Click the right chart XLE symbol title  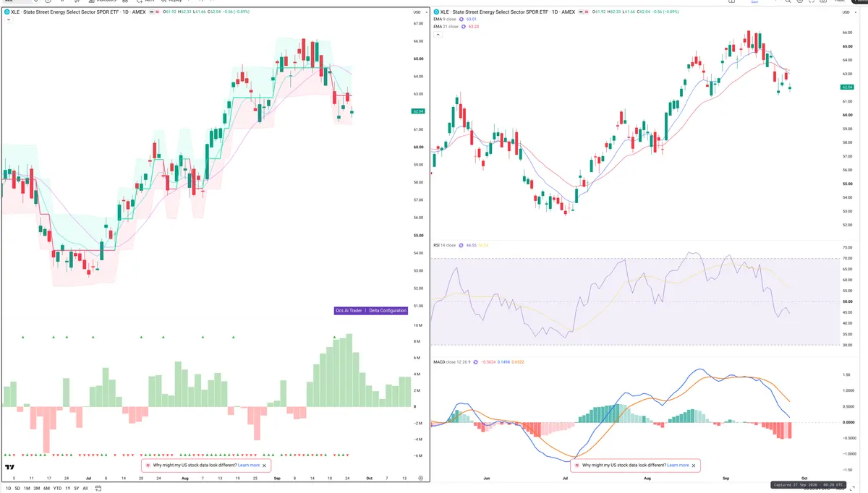[x=509, y=12]
